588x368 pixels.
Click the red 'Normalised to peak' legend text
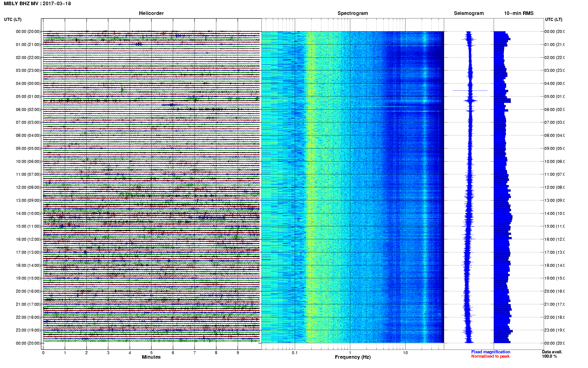coord(490,356)
